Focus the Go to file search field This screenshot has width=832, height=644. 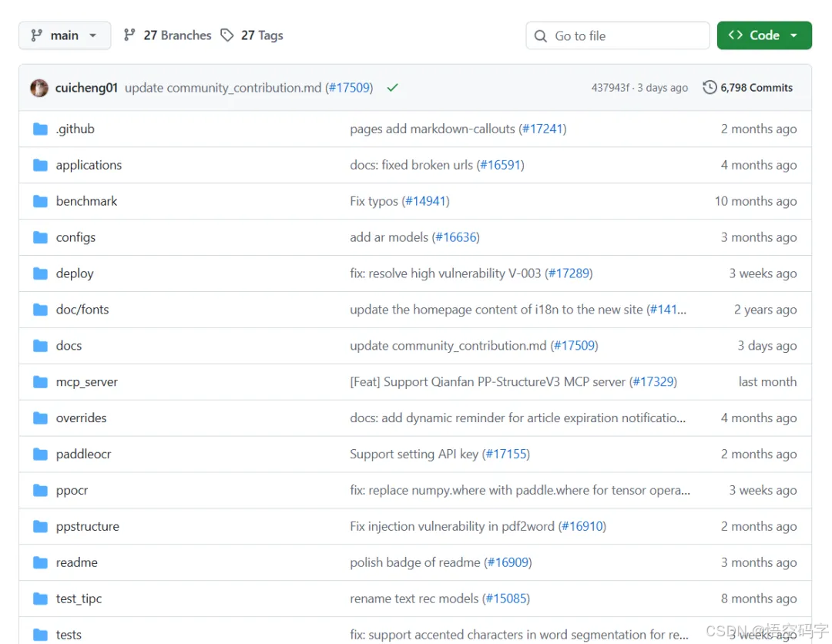(618, 35)
